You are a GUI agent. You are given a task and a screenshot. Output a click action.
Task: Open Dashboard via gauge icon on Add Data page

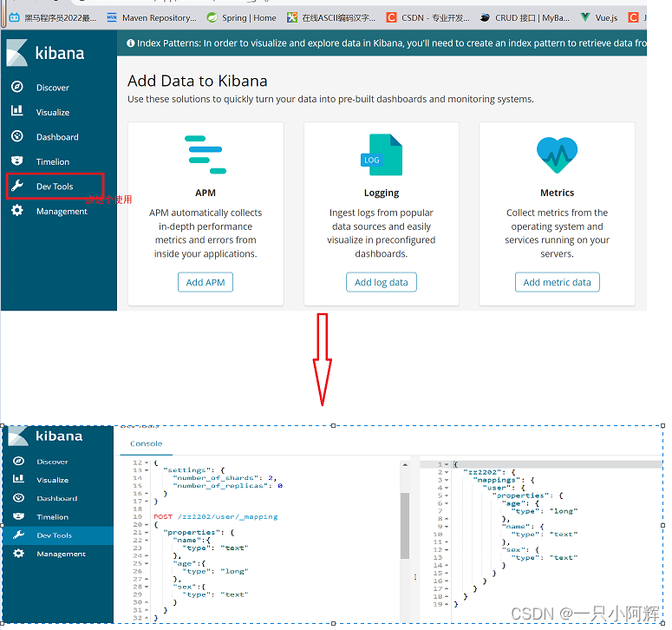17,136
